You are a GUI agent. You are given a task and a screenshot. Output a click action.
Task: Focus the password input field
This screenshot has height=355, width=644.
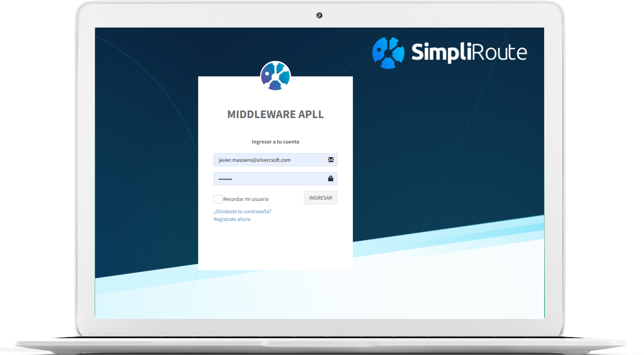(268, 179)
